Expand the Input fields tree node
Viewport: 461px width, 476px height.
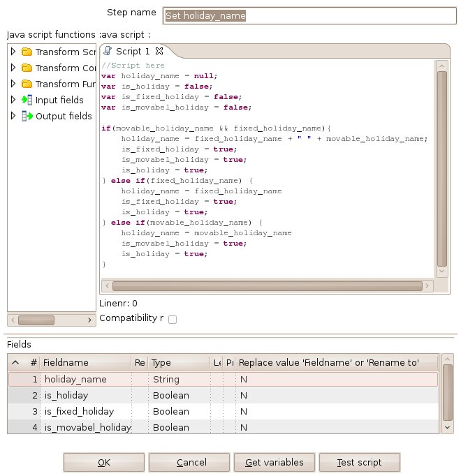click(13, 100)
